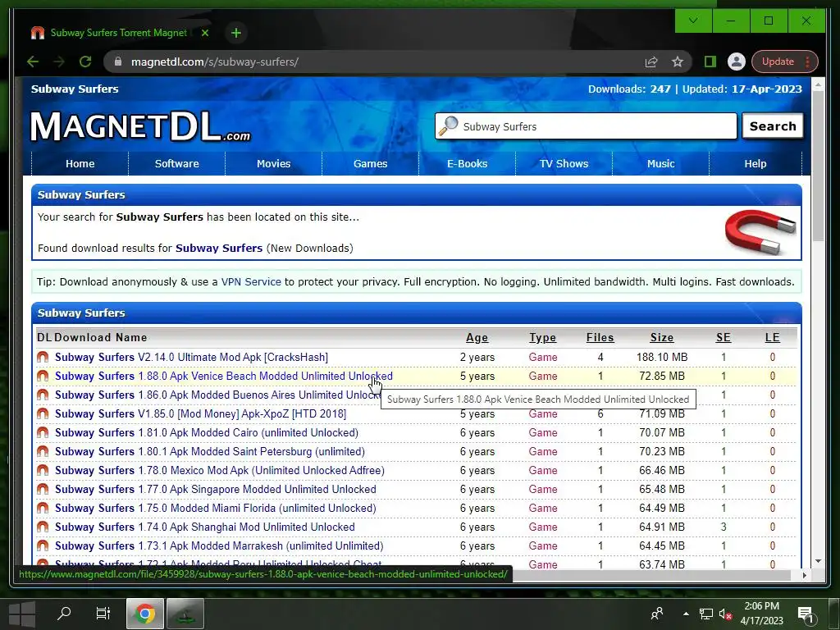840x630 pixels.
Task: Close the Subway Surfers Torrent Magnet tab
Action: [204, 33]
